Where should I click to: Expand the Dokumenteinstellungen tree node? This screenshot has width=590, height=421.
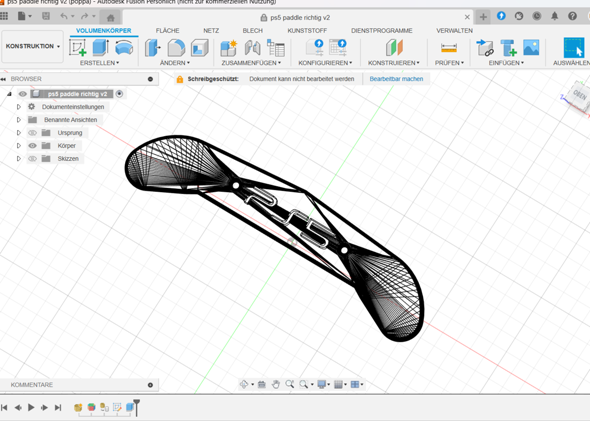click(18, 107)
